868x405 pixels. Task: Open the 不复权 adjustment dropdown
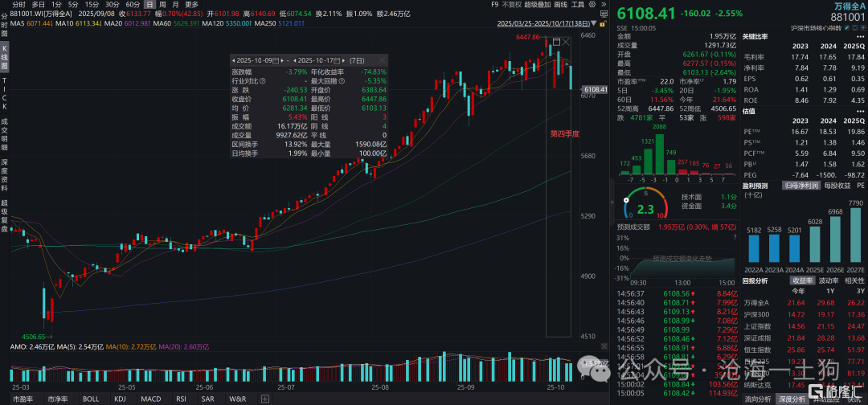(510, 4)
